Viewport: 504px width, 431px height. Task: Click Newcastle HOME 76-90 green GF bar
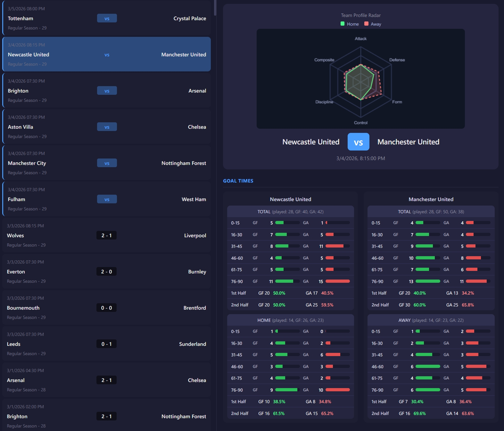point(286,390)
